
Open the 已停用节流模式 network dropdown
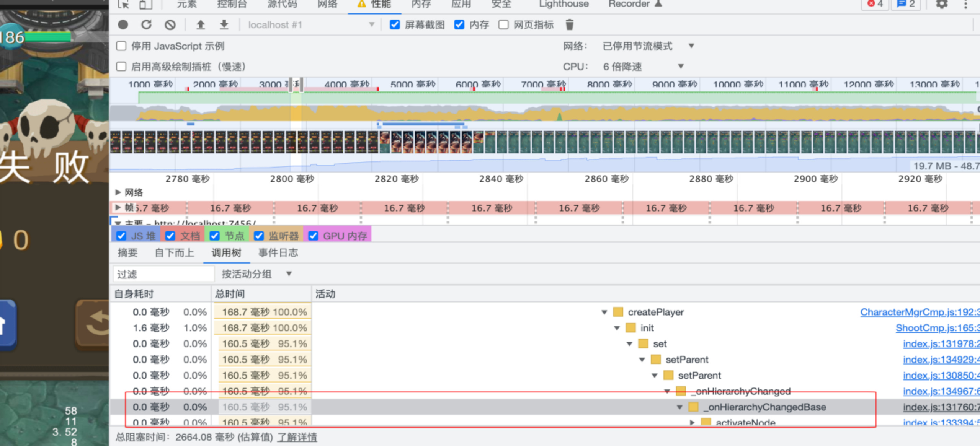tap(648, 46)
